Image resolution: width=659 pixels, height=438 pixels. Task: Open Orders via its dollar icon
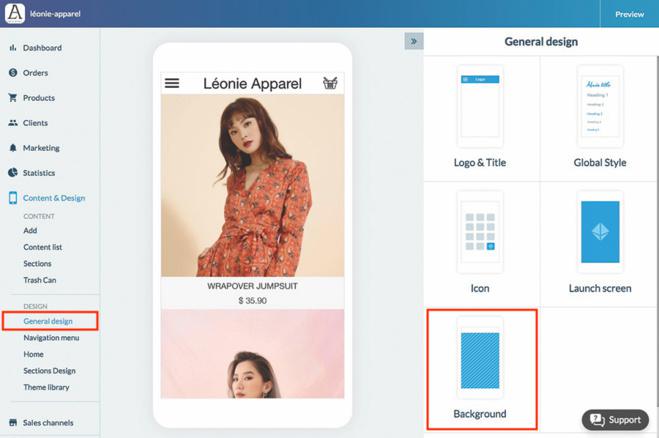point(13,73)
